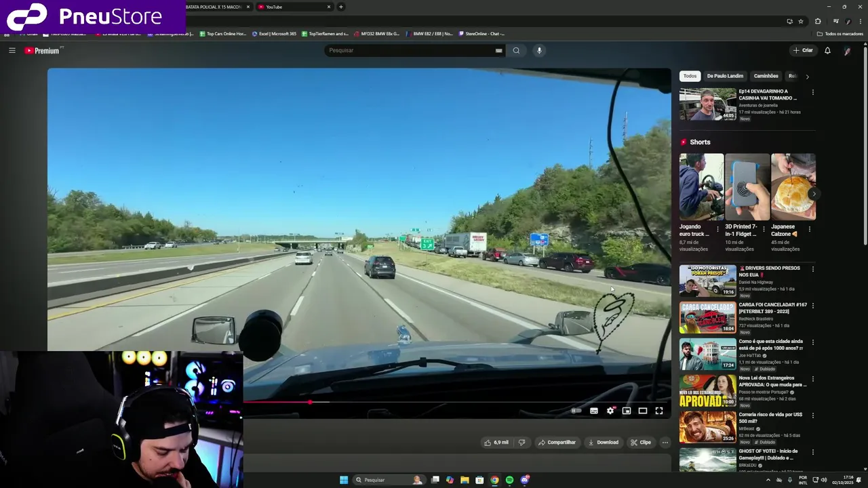Click the Compartilhar share button

pos(557,443)
